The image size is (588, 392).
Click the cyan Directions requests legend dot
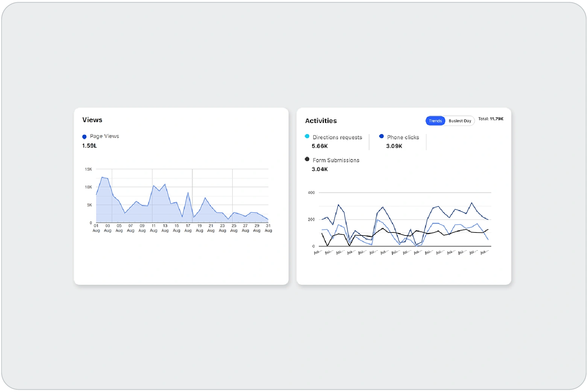[x=307, y=137]
